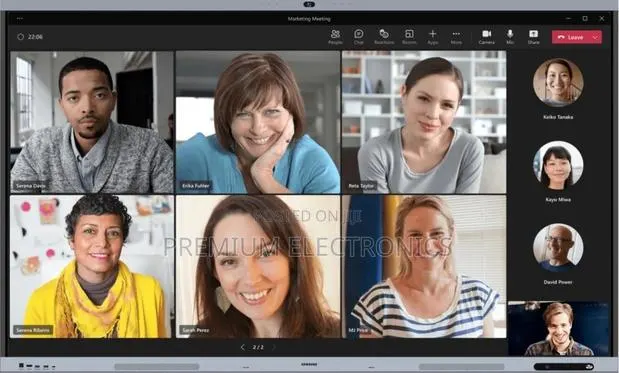Click the "Kayo Miwa" name label
This screenshot has width=619, height=373.
click(558, 200)
